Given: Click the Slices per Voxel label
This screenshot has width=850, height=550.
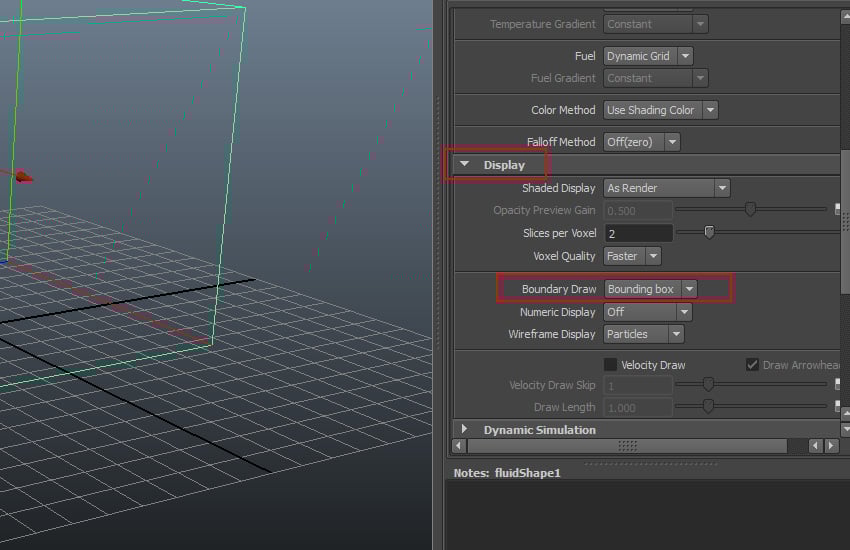Looking at the screenshot, I should [559, 234].
